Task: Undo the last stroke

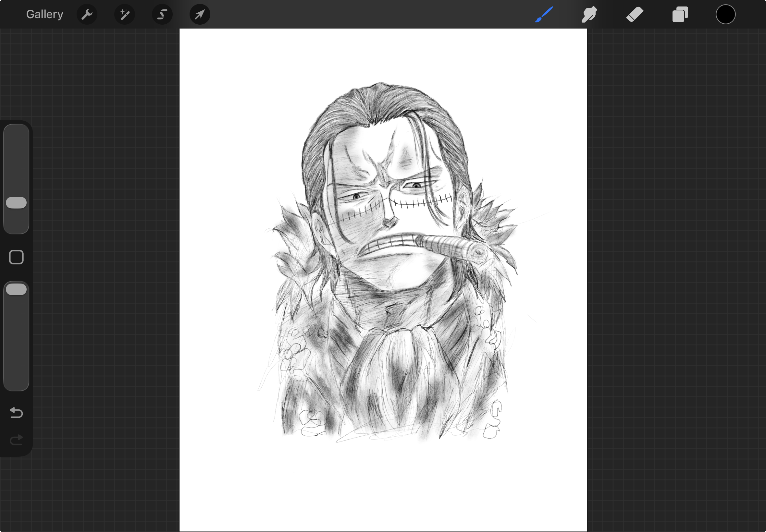Action: pyautogui.click(x=16, y=413)
